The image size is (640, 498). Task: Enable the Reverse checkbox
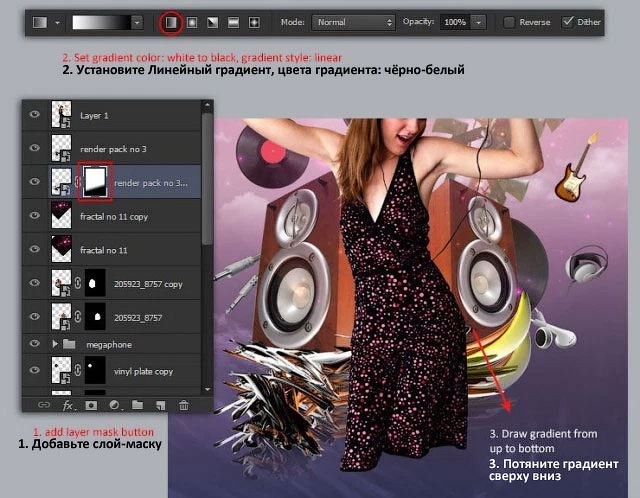509,22
